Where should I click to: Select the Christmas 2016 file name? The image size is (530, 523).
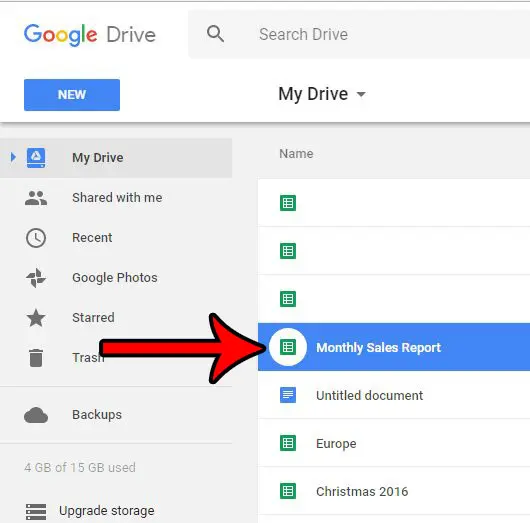tap(362, 492)
